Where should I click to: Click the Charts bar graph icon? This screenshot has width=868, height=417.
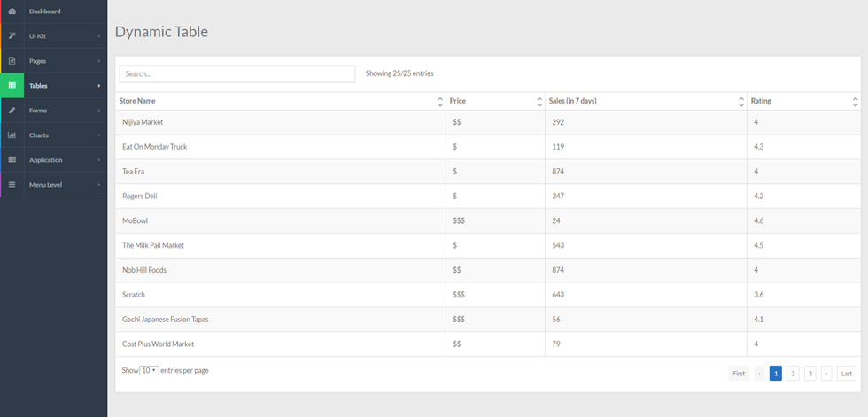[12, 135]
